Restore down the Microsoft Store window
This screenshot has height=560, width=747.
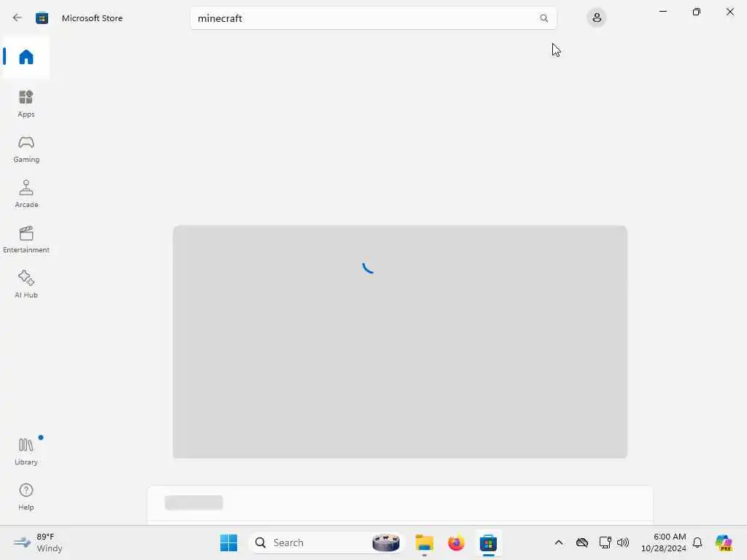click(x=697, y=12)
